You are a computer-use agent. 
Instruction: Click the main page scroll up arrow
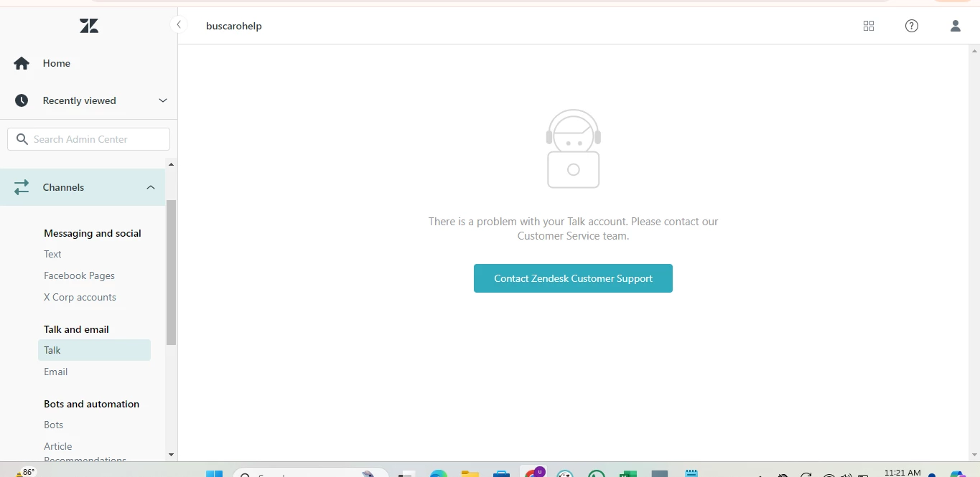coord(974,51)
